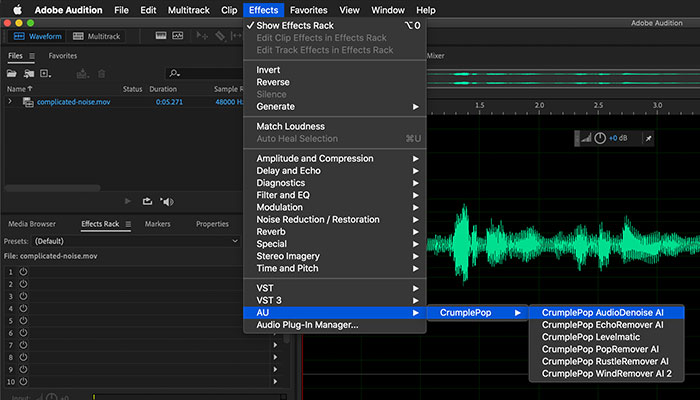Open the Presets dropdown
Screen dimensions: 700x400
click(137, 241)
